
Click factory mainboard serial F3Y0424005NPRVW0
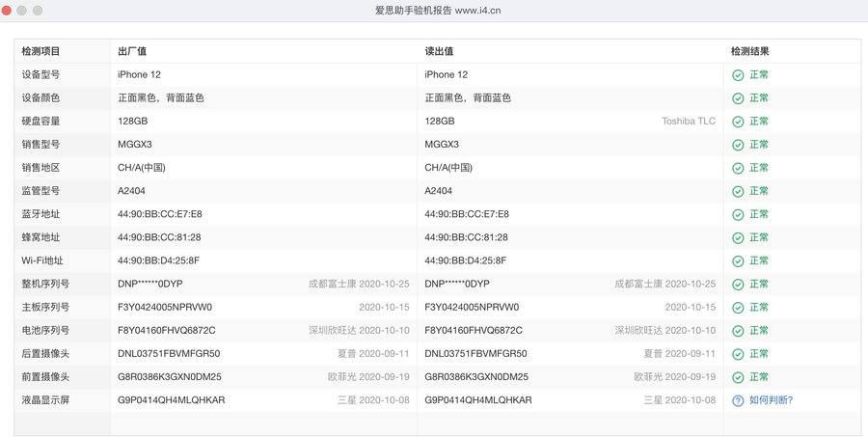(165, 307)
